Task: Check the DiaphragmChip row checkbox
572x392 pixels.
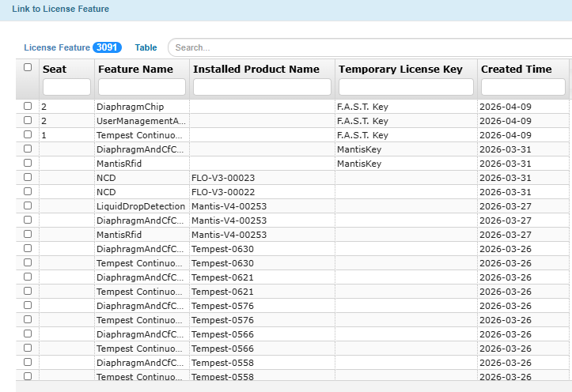Action: 28,106
